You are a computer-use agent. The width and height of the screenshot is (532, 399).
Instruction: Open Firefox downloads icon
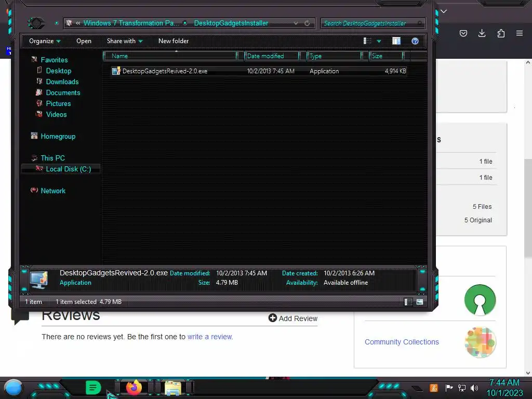coord(482,33)
